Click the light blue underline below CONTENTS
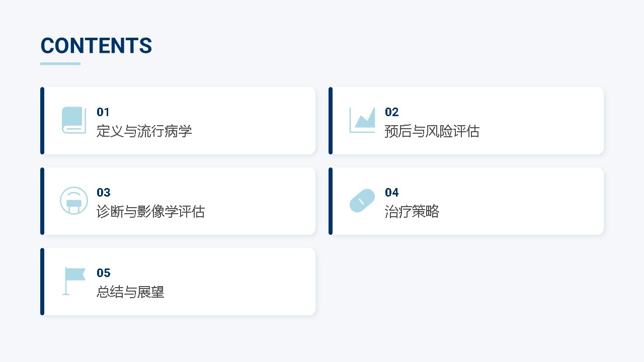The height and width of the screenshot is (362, 644). (x=60, y=64)
